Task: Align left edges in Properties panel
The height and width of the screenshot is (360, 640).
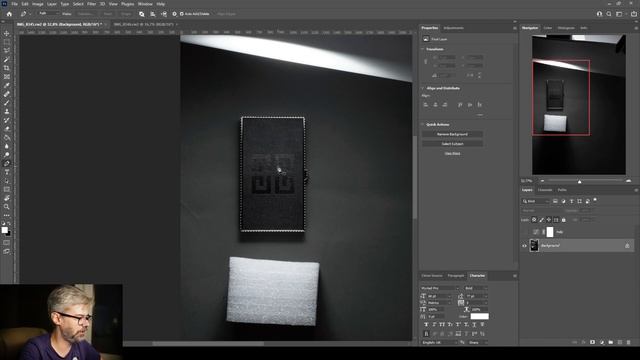Action: [x=426, y=104]
